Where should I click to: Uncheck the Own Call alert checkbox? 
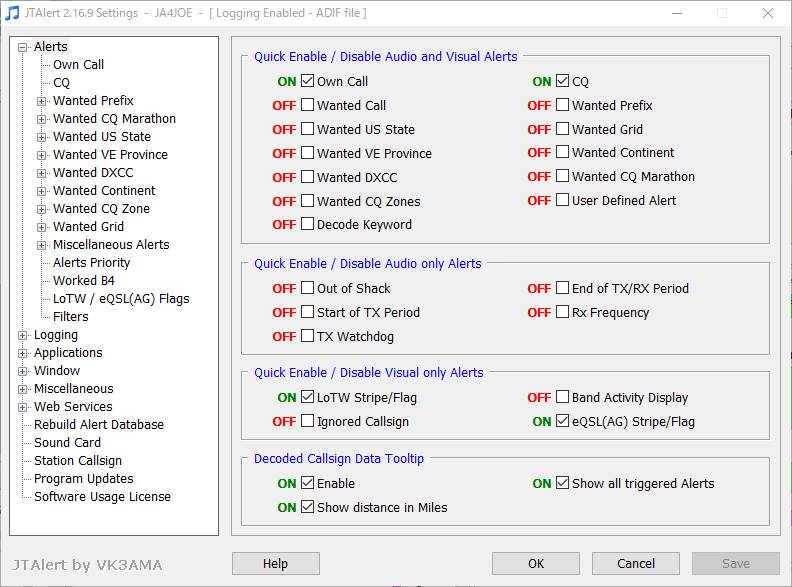[307, 81]
